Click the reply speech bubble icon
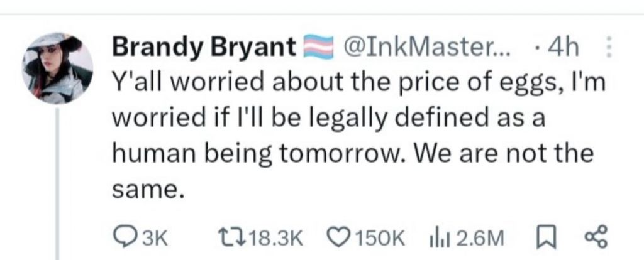 pos(123,237)
